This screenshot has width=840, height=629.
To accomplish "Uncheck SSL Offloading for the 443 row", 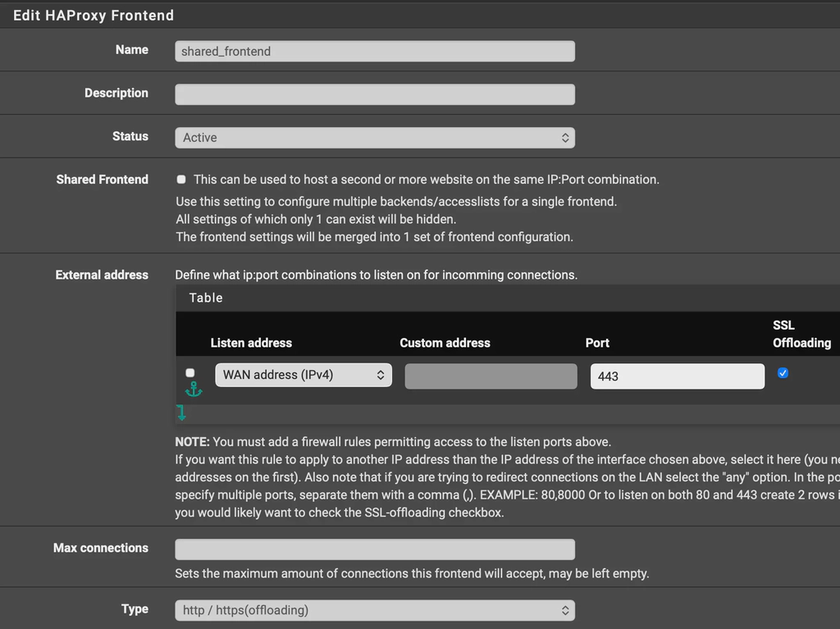I will [783, 373].
